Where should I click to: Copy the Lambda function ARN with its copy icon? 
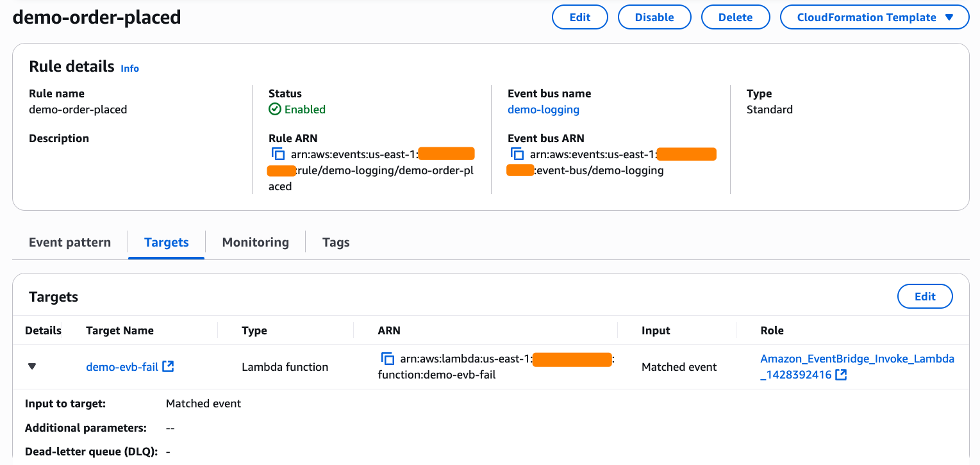[x=387, y=359]
